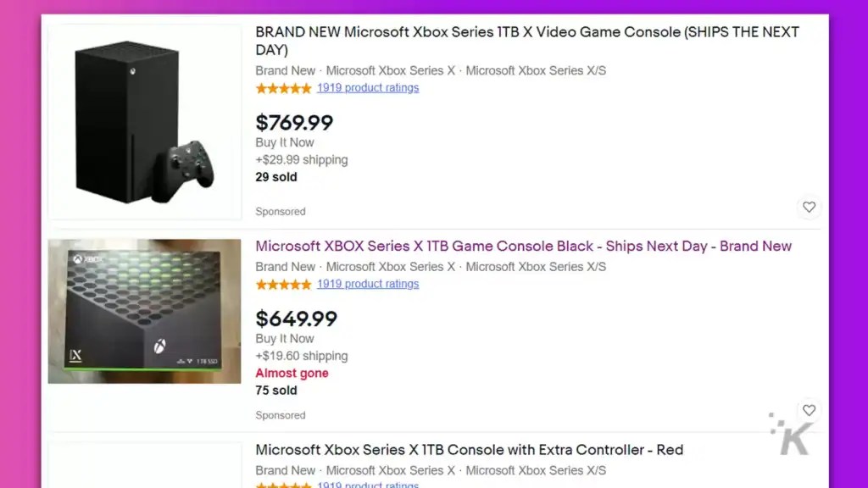Click the stars on the third Xbox listing
868x488 pixels.
pos(283,485)
